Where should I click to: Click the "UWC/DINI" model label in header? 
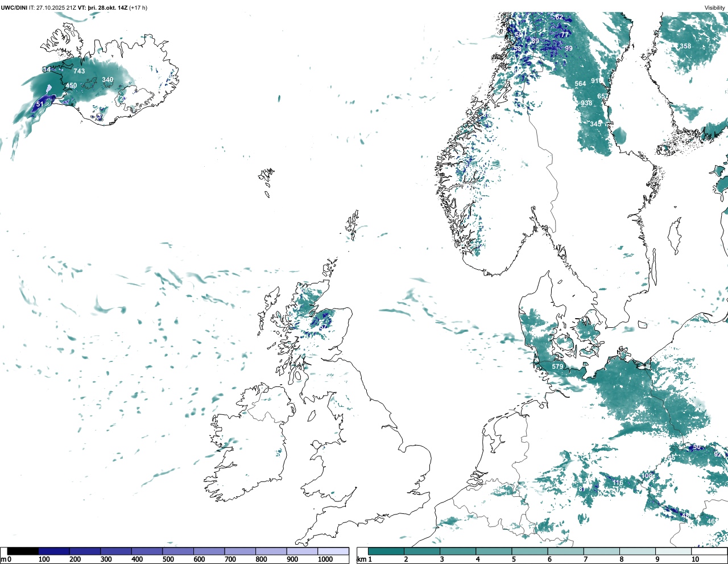click(x=14, y=7)
